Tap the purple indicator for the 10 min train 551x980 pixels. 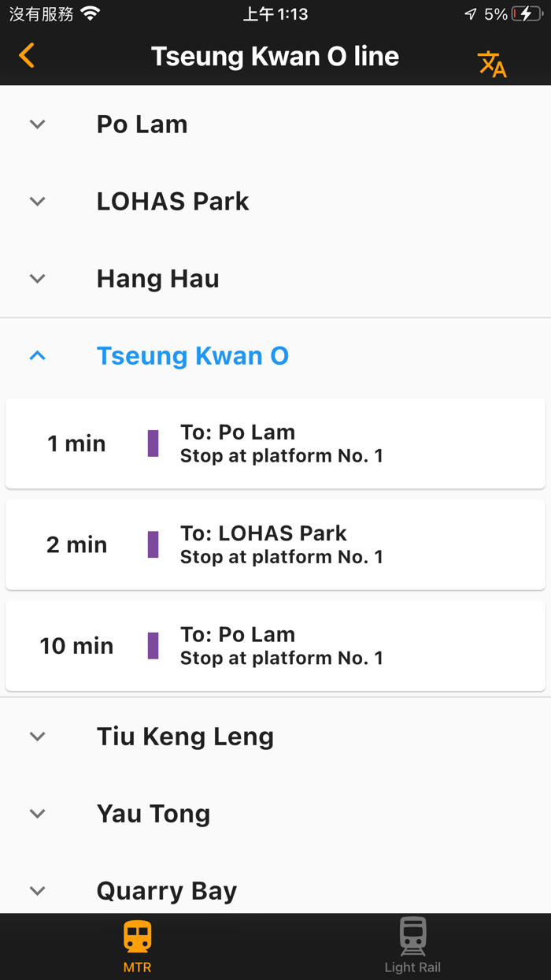[x=153, y=645]
